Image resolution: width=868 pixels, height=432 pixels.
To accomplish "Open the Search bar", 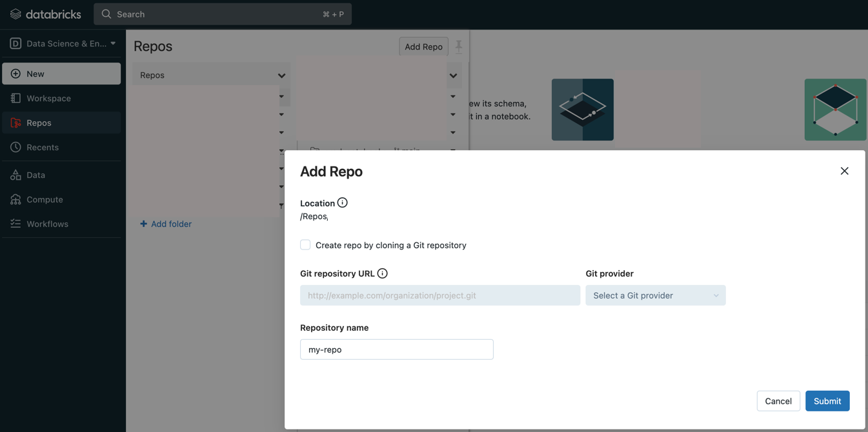I will (x=223, y=14).
